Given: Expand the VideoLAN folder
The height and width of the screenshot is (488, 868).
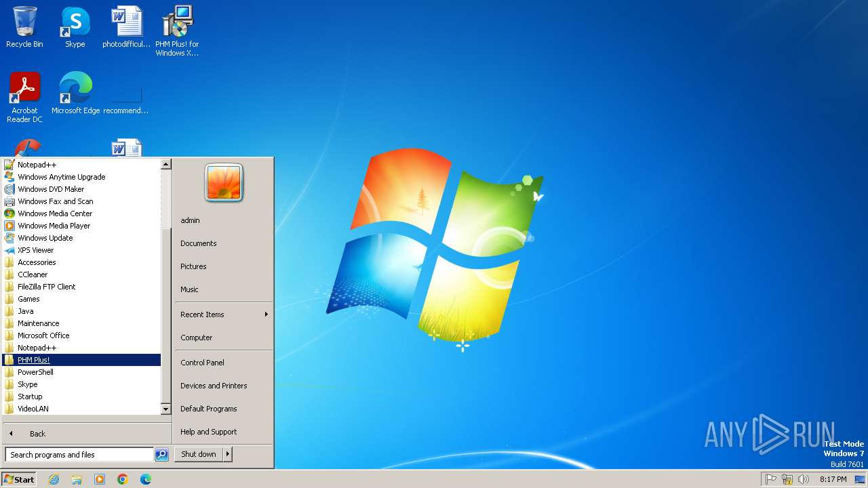Looking at the screenshot, I should (x=81, y=409).
